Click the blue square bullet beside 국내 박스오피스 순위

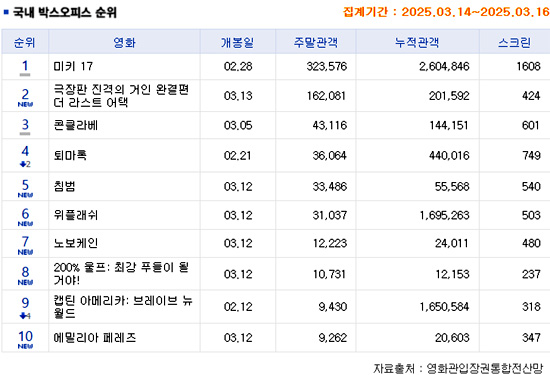tap(6, 12)
